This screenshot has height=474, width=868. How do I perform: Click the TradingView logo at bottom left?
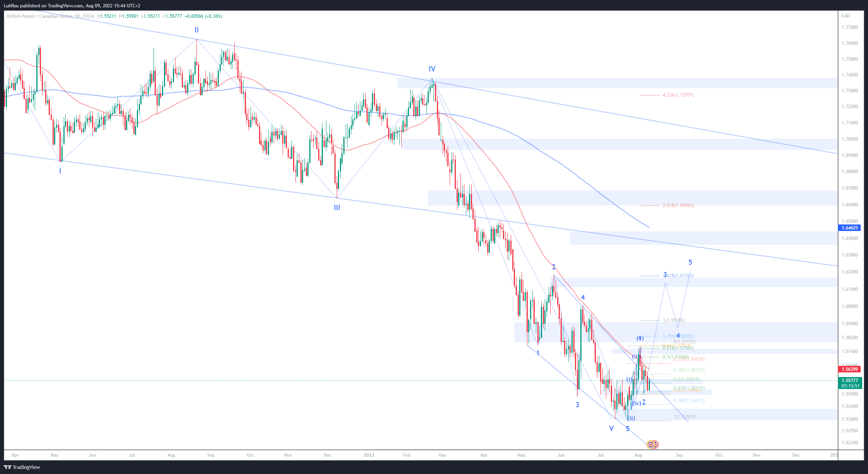pyautogui.click(x=22, y=467)
